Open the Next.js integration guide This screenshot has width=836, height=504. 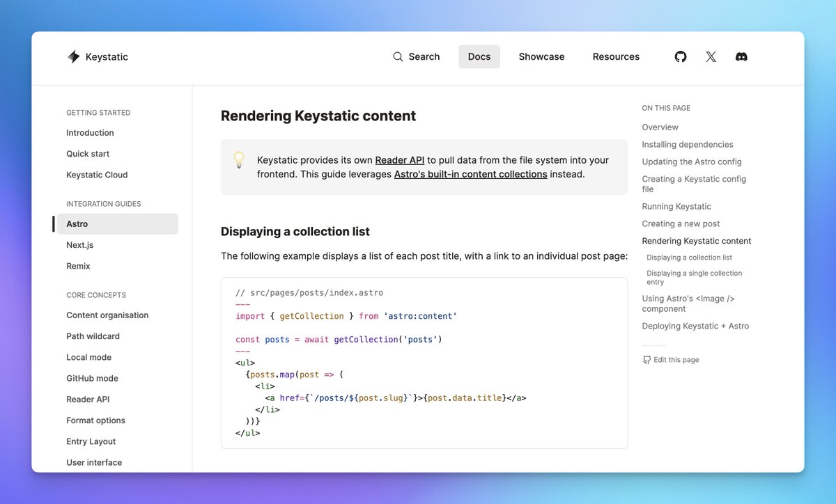pyautogui.click(x=79, y=244)
